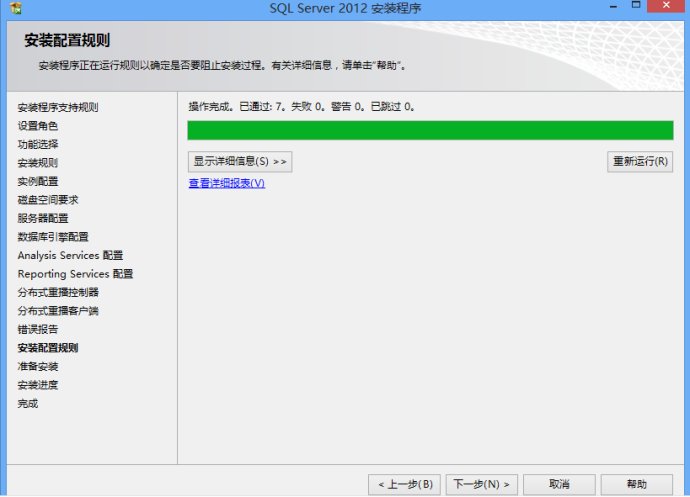Select 分布式重播控制器 step in sidebar
Image resolution: width=690 pixels, height=497 pixels.
(x=58, y=292)
